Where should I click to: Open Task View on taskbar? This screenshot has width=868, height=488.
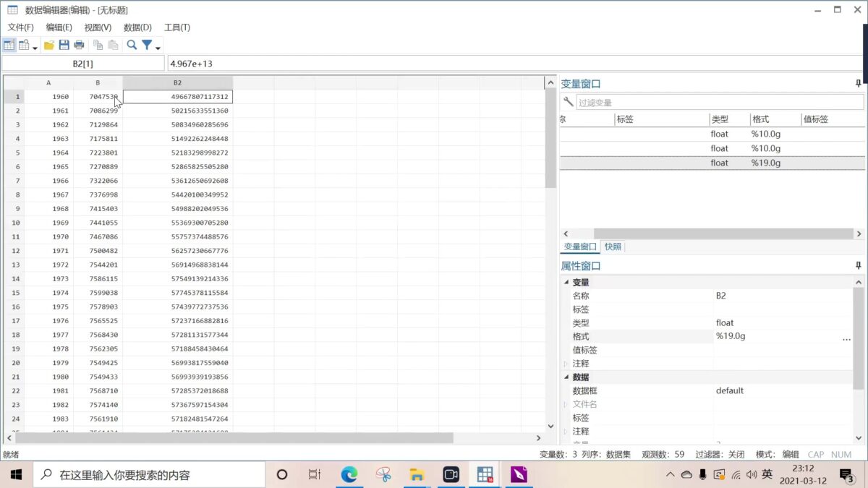315,475
